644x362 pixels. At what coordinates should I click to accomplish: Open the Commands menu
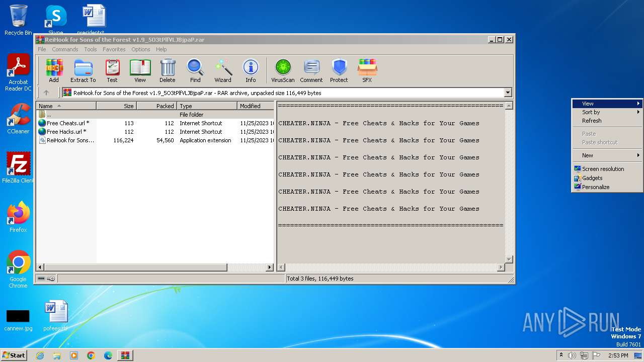65,49
